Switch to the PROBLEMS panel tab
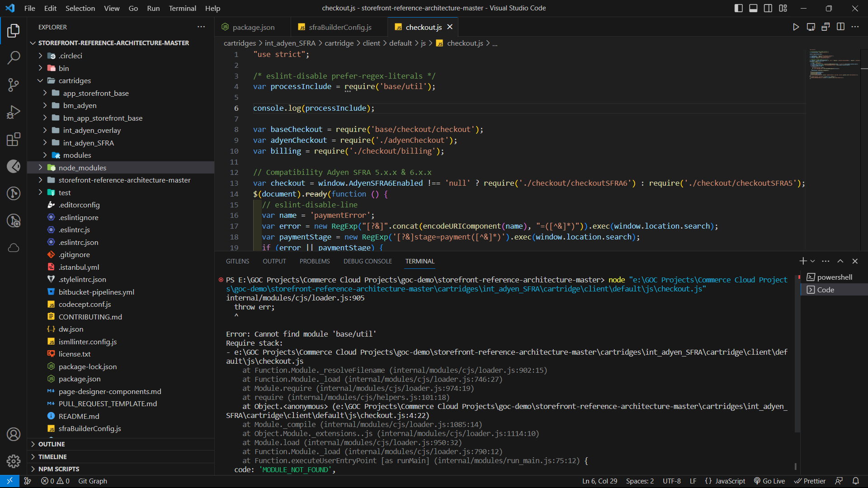 314,261
